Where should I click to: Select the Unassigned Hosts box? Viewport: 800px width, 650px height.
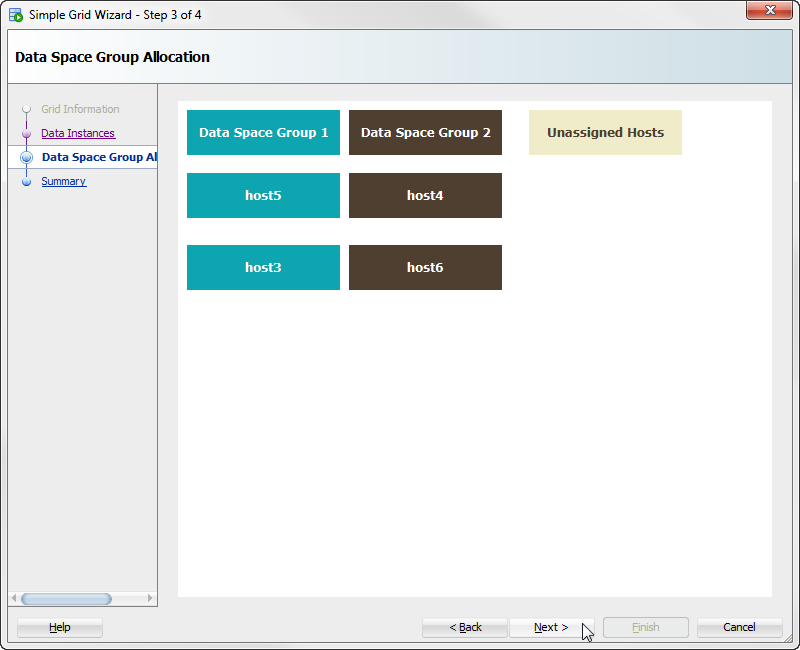[606, 133]
